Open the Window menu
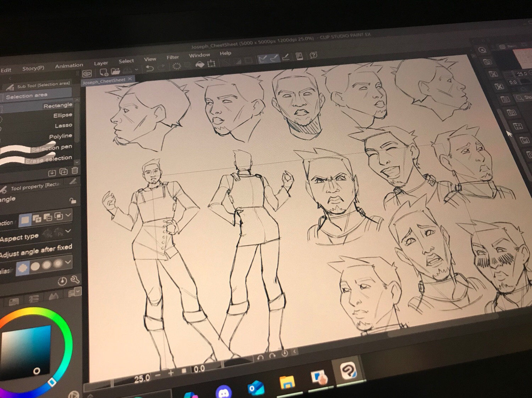This screenshot has height=398, width=532. tap(199, 55)
